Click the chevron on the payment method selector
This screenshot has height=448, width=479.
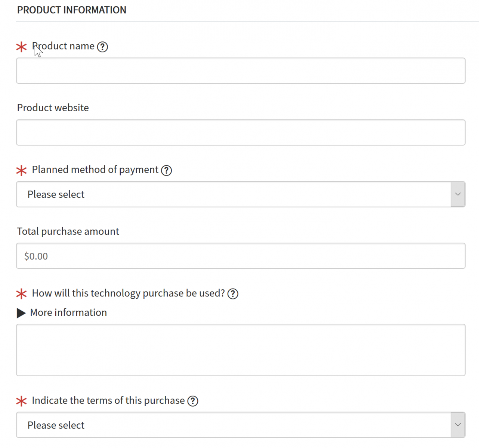click(x=458, y=194)
